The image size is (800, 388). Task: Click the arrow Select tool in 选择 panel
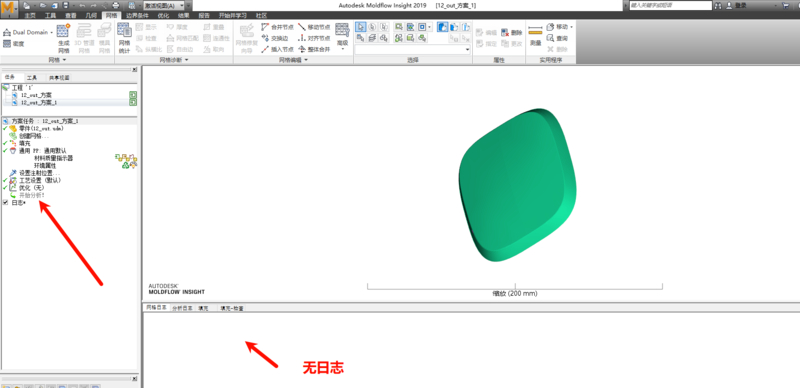[360, 27]
